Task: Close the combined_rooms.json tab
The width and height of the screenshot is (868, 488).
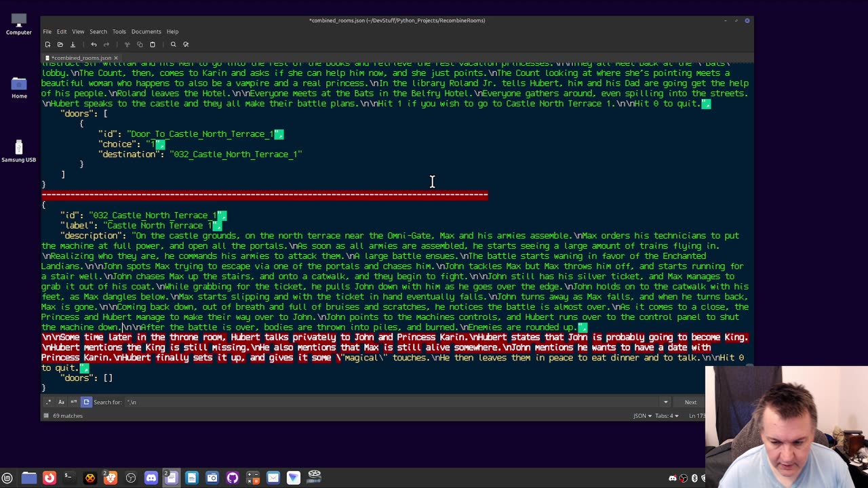Action: [x=116, y=58]
